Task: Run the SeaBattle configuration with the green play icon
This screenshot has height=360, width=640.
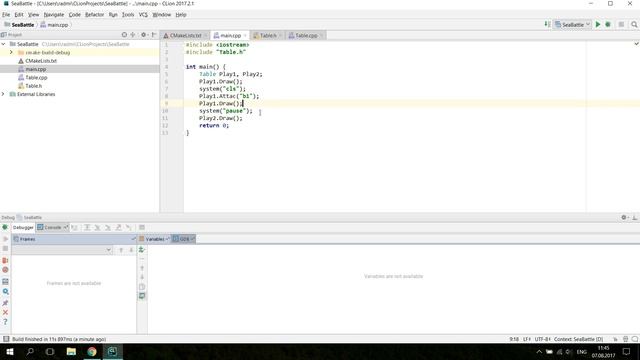Action: pyautogui.click(x=598, y=24)
